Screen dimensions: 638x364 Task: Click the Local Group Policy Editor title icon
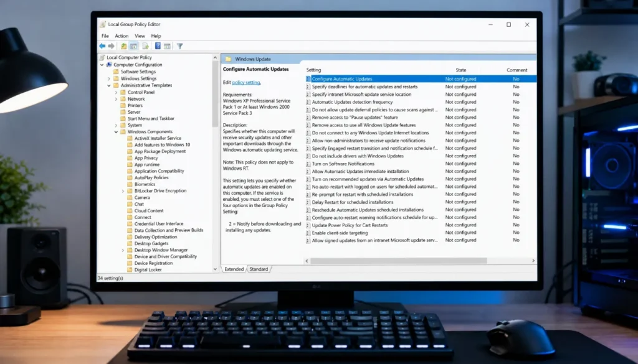[x=103, y=24]
